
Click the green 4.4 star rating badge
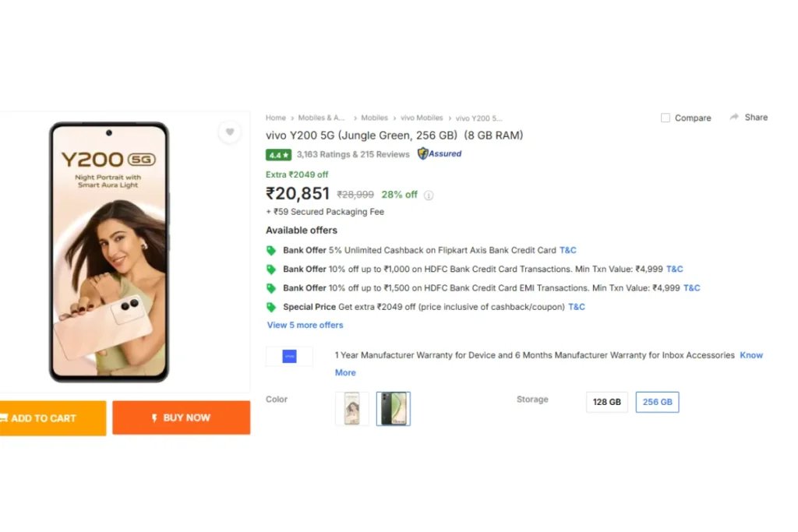278,155
